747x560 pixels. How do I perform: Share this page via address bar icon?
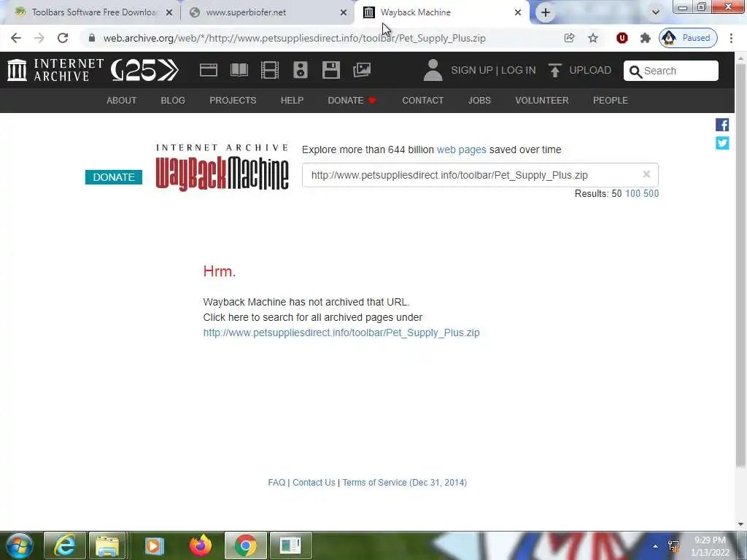coord(569,38)
